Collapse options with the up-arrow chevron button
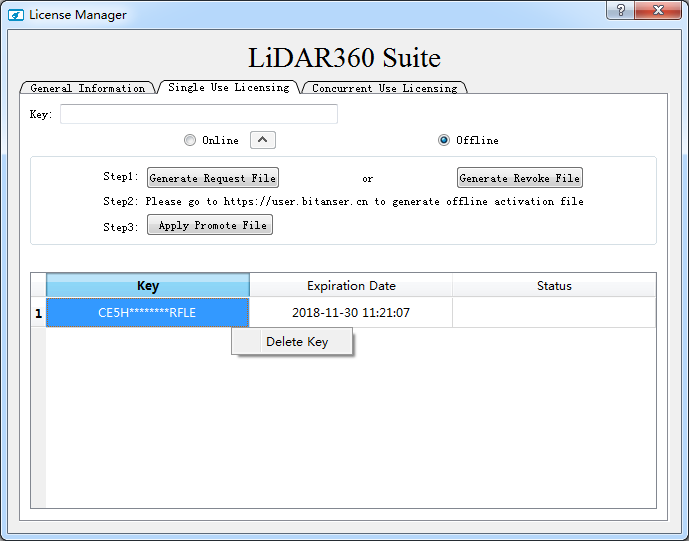Image resolution: width=689 pixels, height=541 pixels. coord(262,140)
